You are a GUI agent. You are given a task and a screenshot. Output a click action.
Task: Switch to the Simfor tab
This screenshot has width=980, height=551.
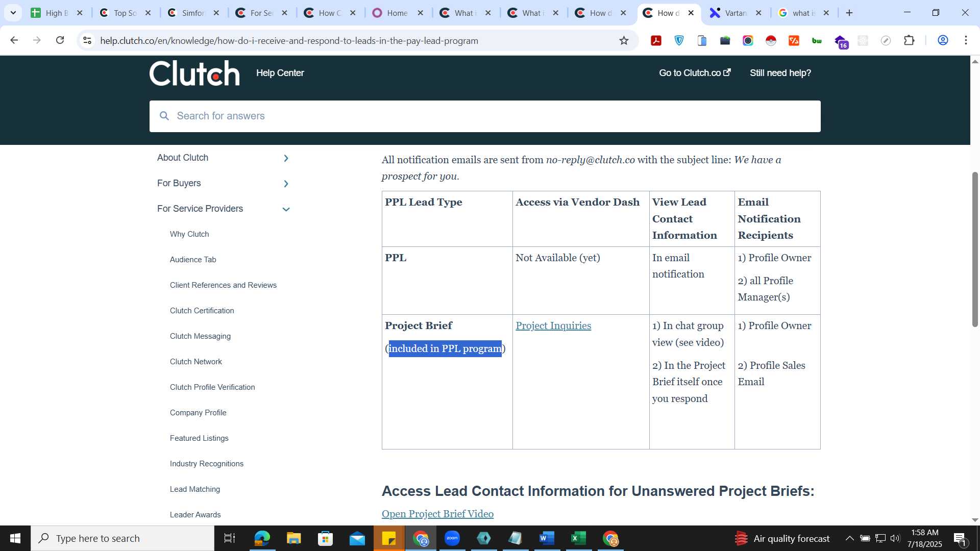[x=193, y=13]
